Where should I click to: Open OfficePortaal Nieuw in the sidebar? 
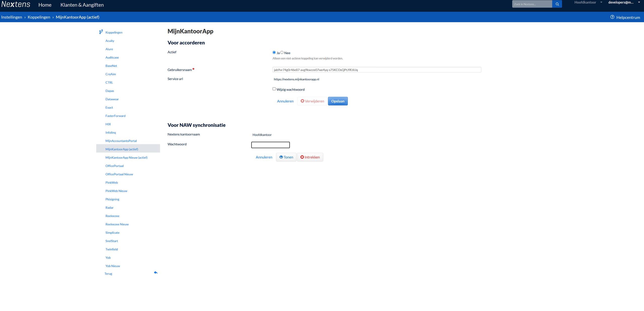tap(119, 174)
